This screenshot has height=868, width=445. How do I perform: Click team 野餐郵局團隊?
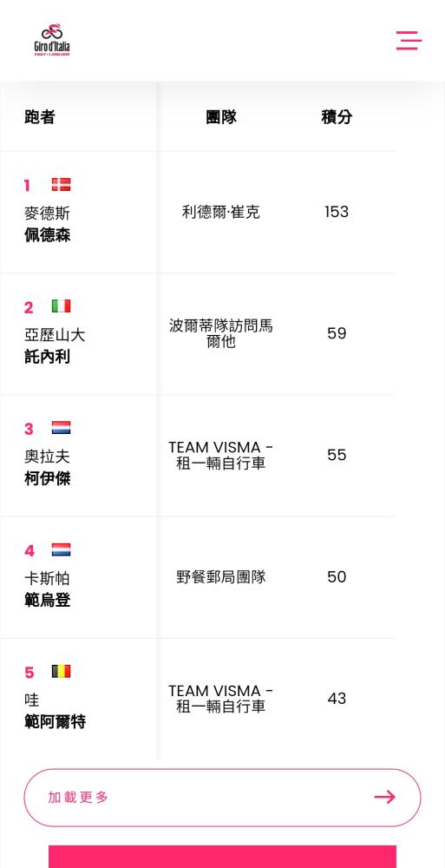pos(221,577)
